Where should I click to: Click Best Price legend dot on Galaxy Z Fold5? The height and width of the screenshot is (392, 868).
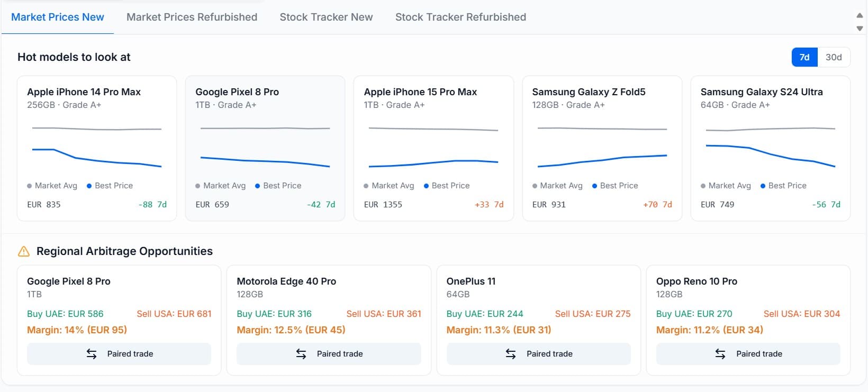(x=594, y=186)
